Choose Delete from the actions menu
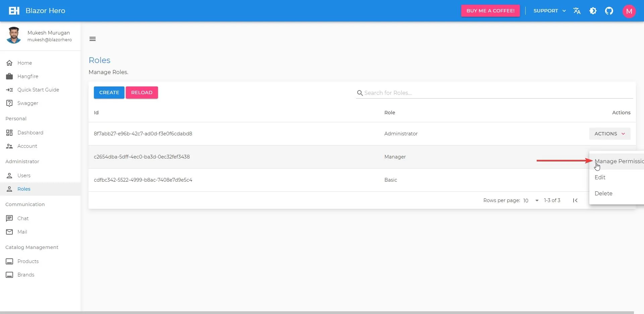The height and width of the screenshot is (314, 644). coord(603,193)
